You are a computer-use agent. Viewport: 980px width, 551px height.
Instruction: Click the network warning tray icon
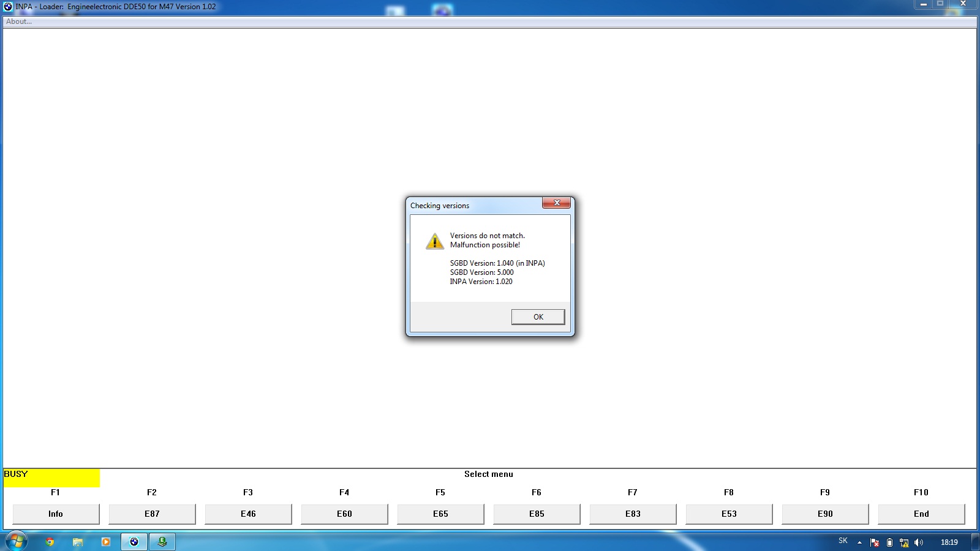tap(904, 542)
